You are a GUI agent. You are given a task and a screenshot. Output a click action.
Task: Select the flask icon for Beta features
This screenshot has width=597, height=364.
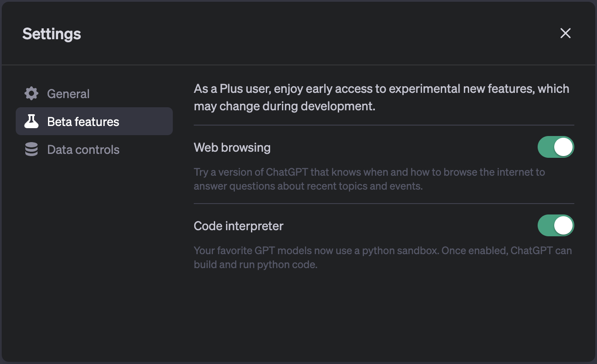pos(31,121)
